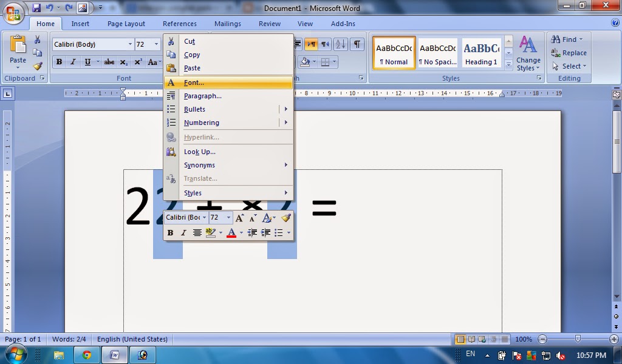Open Chrome from the taskbar
This screenshot has width=622, height=364.
(x=87, y=355)
